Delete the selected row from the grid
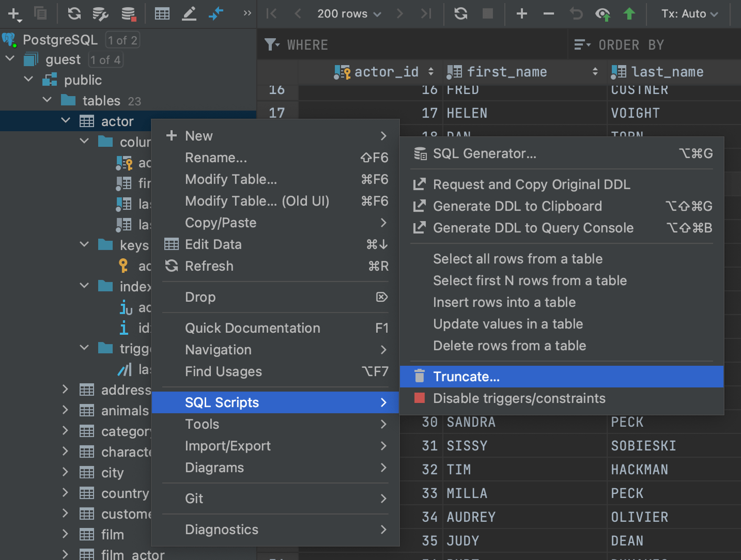741x560 pixels. coord(548,14)
